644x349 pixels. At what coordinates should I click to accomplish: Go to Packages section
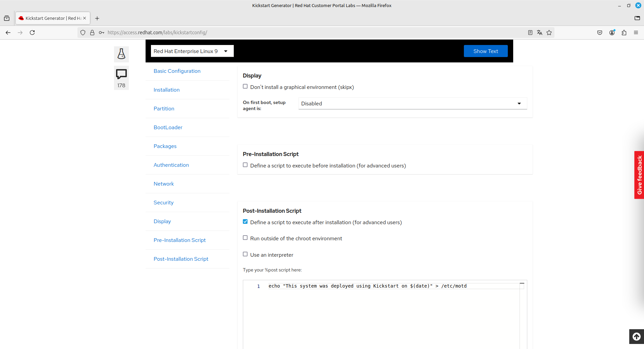165,146
